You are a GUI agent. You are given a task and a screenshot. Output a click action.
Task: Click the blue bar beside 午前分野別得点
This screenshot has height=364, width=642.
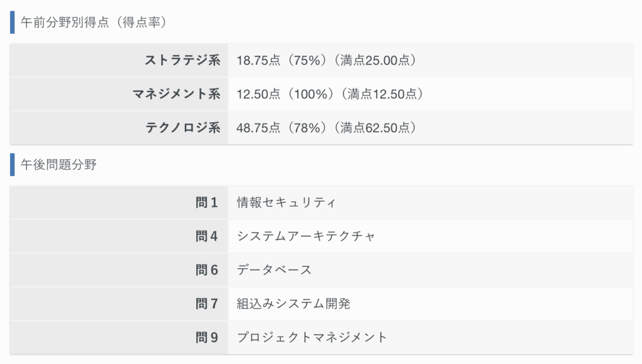tap(13, 22)
